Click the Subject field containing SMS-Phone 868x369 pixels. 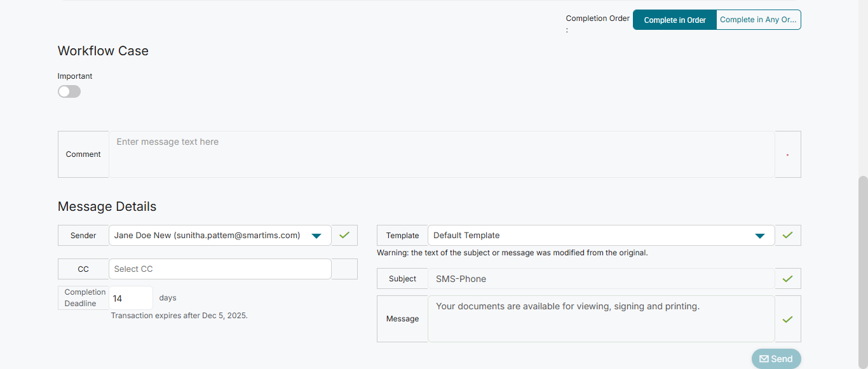[600, 278]
